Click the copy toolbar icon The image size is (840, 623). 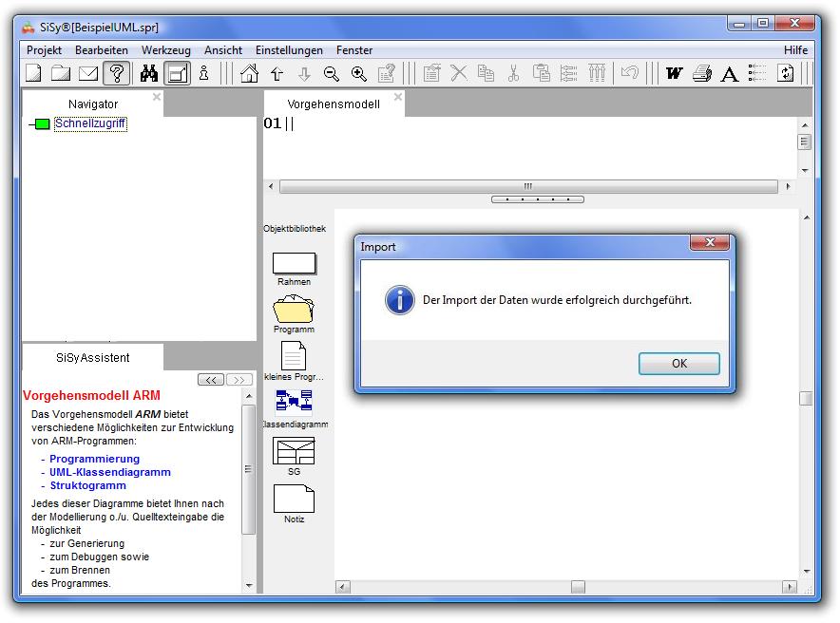tap(486, 73)
